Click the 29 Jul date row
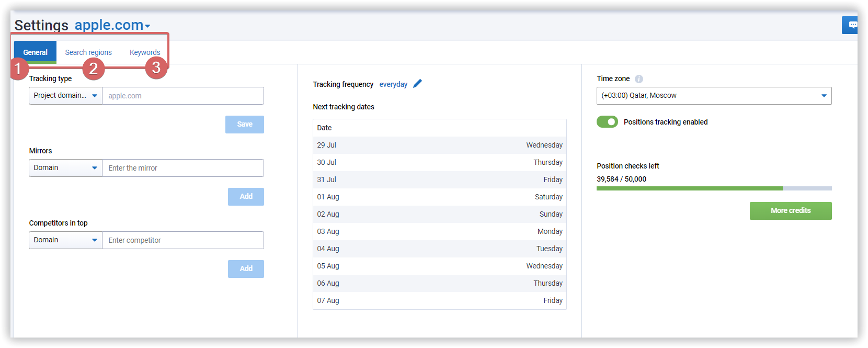Screen dimensions: 868x348 (440, 145)
